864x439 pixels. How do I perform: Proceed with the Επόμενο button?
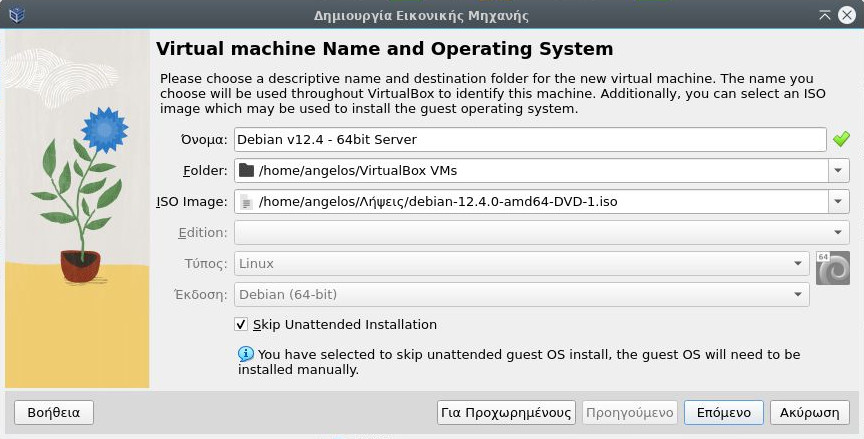click(x=723, y=412)
